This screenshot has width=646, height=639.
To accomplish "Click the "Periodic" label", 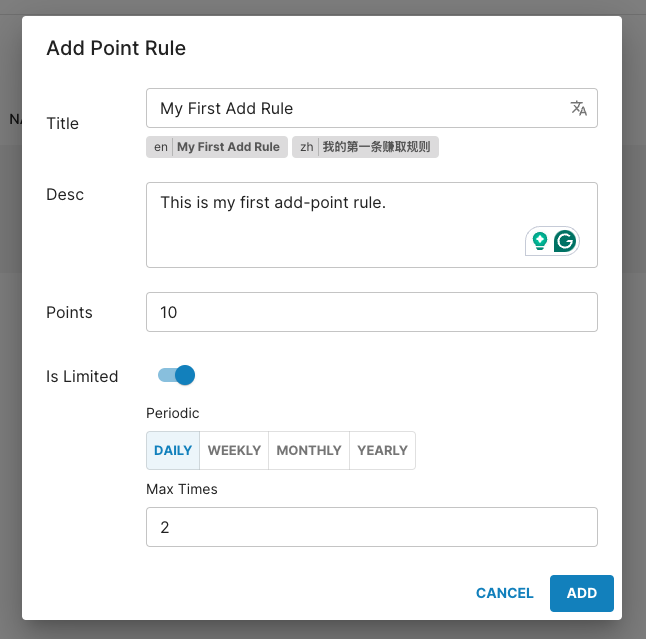I will 173,413.
